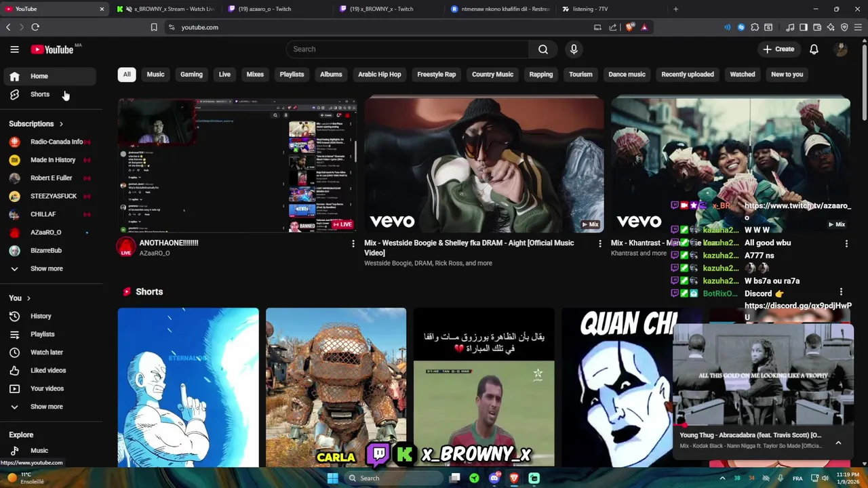The image size is (868, 488).
Task: Select the New to you chip
Action: (787, 75)
